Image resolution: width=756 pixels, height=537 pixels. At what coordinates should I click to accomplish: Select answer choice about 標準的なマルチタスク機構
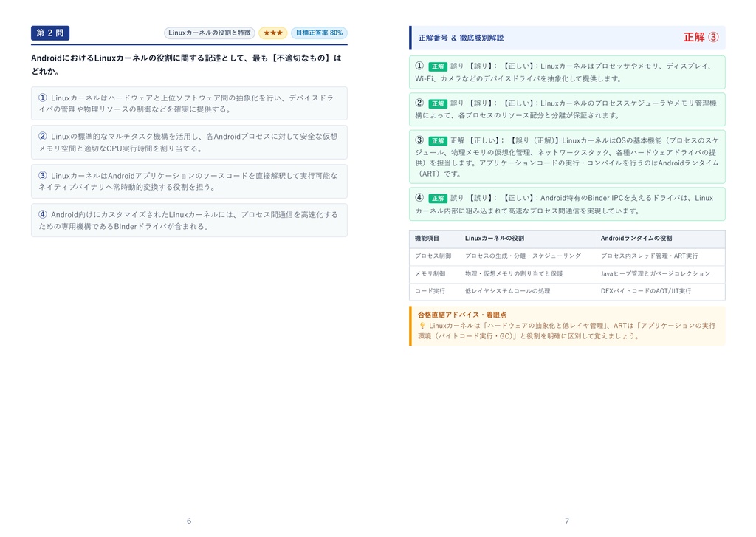[189, 143]
